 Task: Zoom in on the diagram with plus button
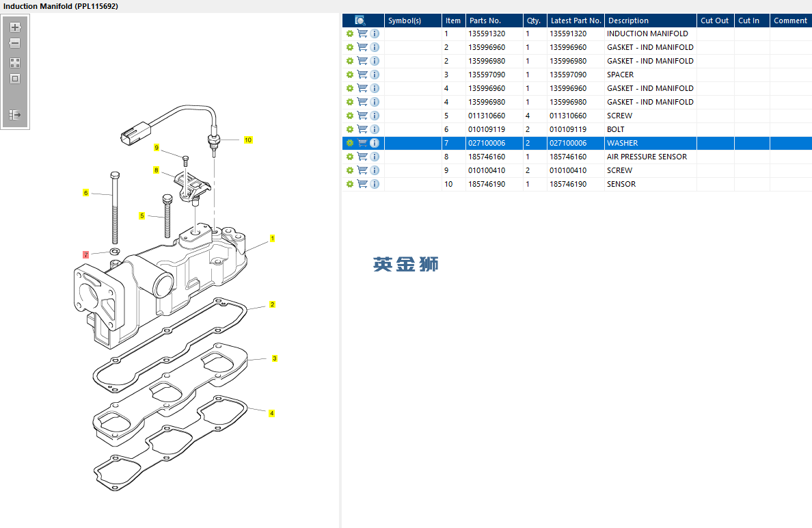[x=15, y=27]
